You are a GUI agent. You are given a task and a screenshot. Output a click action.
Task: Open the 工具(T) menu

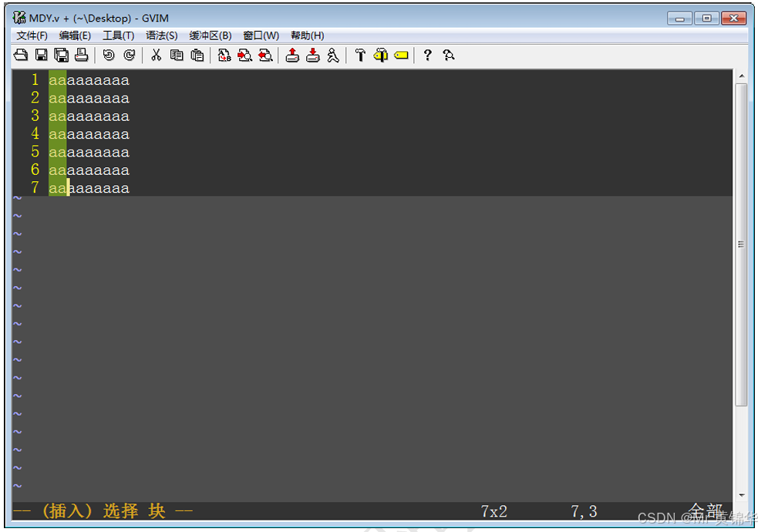pyautogui.click(x=118, y=35)
